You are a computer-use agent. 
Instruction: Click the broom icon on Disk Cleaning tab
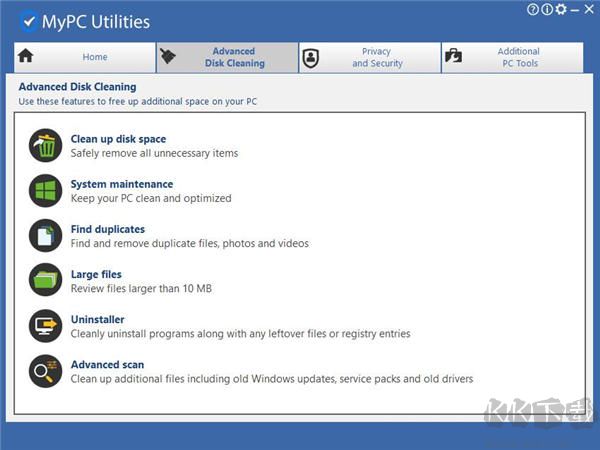click(168, 56)
